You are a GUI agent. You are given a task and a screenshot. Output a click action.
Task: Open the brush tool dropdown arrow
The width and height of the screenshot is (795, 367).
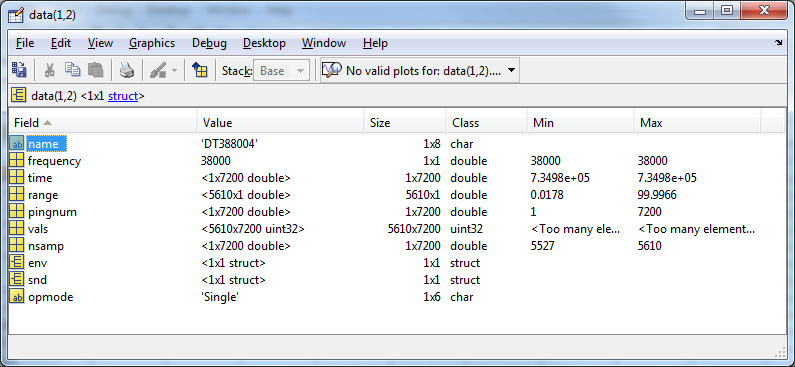tap(174, 70)
